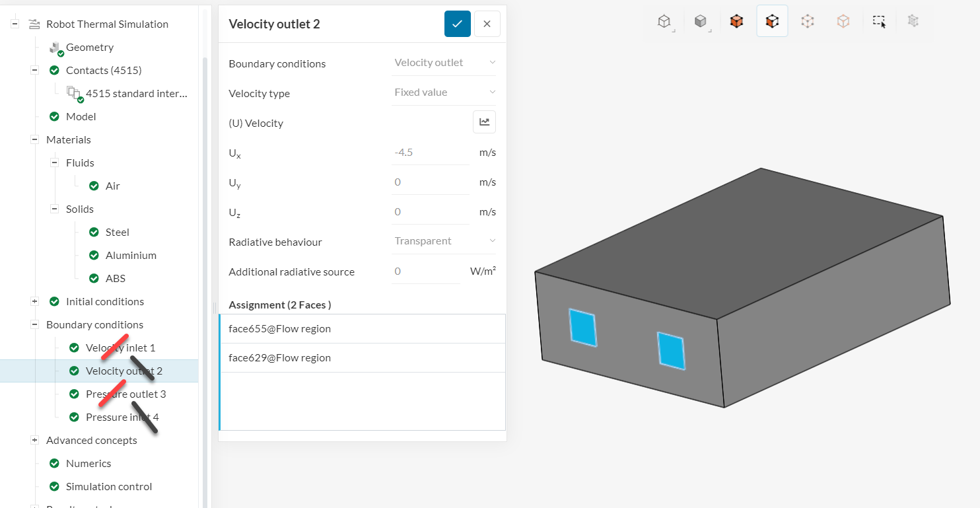
Task: Expand the Initial conditions tree node
Action: tap(34, 301)
